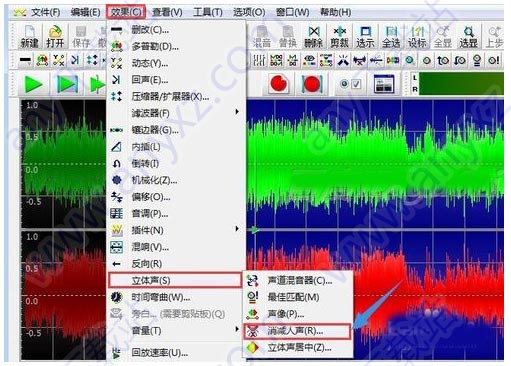This screenshot has width=511, height=366.
Task: Click the 剪裁 (Trim) toolbar icon
Action: point(339,36)
